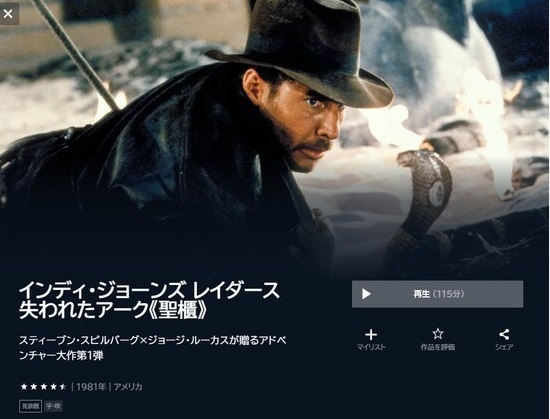Click the half-filled fifth rating star
The height and width of the screenshot is (419, 550).
tap(63, 387)
